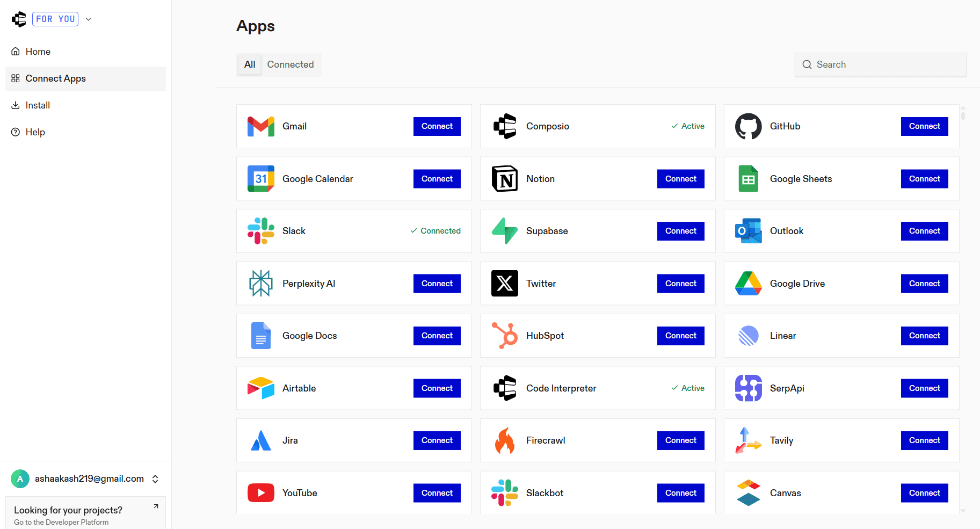Screen dimensions: 980x529
Task: Connect the Outlook app
Action: pos(925,231)
